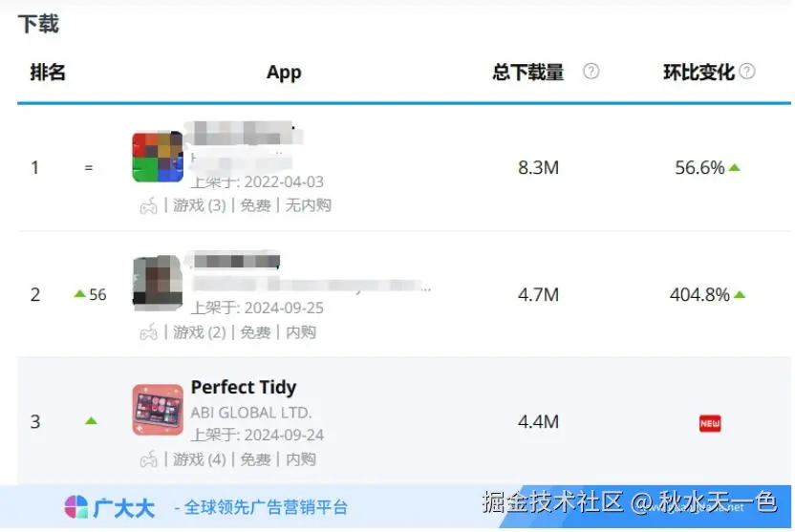Viewport: 795px width, 532px height.
Task: Click the help icon beside 环比变化
Action: (x=747, y=71)
